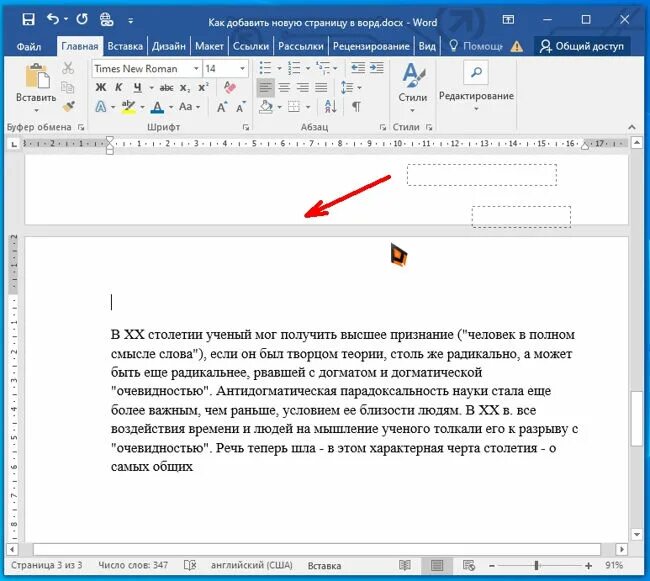650x581 pixels.
Task: Increase font size with large A
Action: pos(222,107)
